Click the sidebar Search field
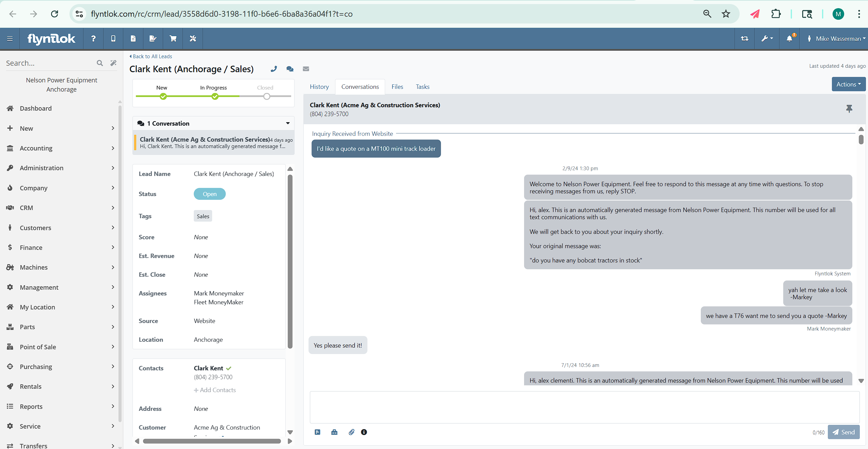Viewport: 868px width, 449px height. [x=49, y=63]
